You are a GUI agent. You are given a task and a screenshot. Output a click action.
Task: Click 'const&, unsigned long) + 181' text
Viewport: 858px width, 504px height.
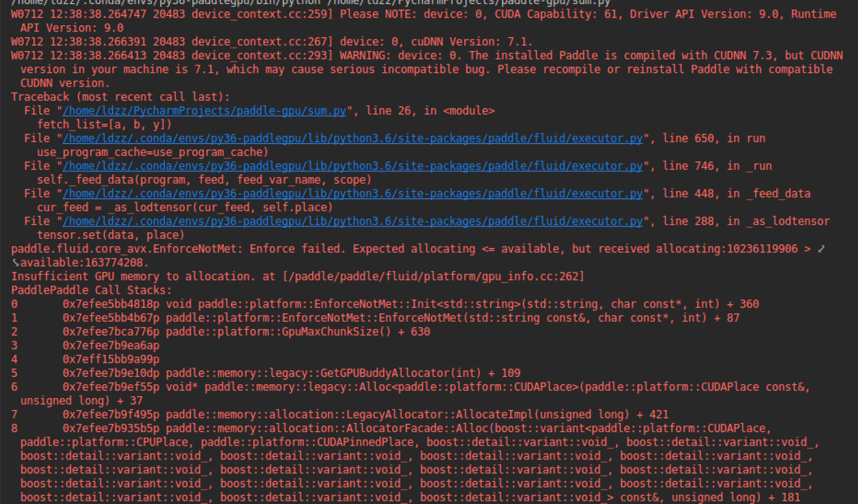coord(710,498)
